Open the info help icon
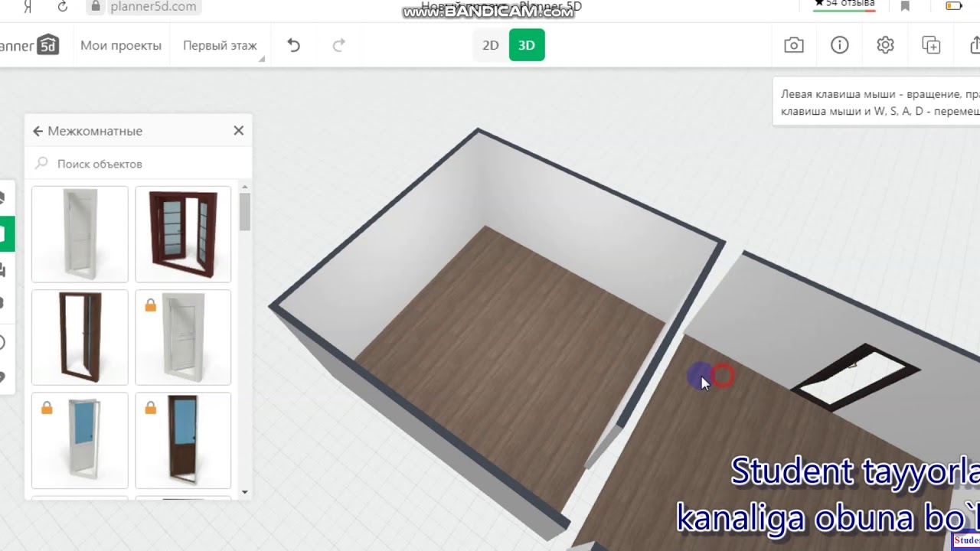The image size is (980, 551). [x=840, y=45]
